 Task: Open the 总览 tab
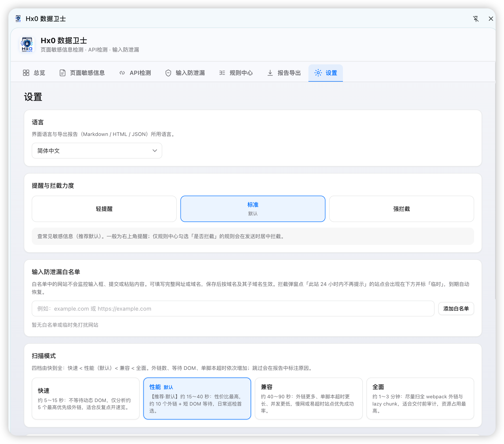34,73
